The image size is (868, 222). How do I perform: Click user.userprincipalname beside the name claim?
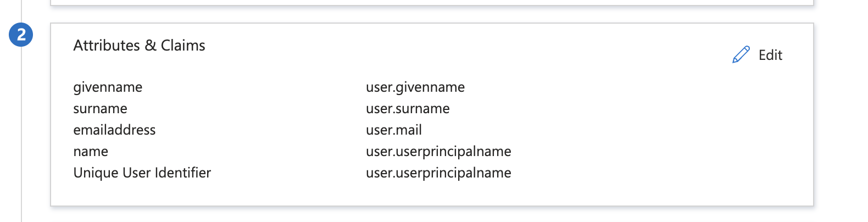(x=438, y=152)
